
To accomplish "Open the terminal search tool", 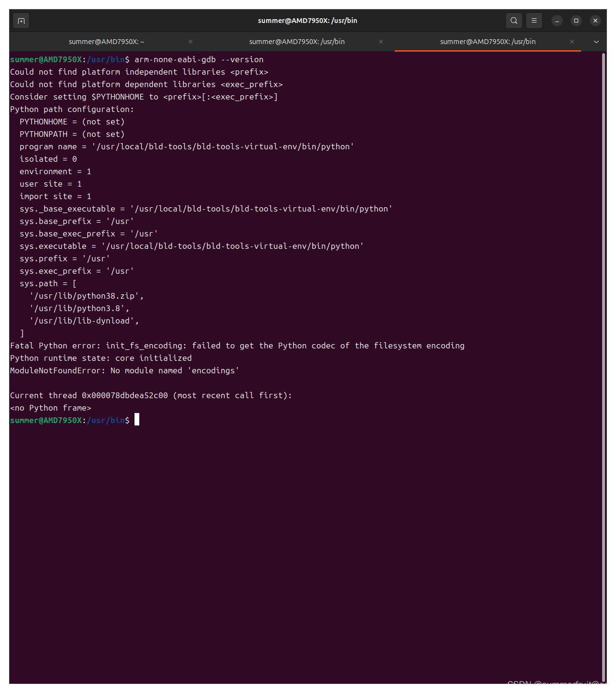I will [x=514, y=21].
